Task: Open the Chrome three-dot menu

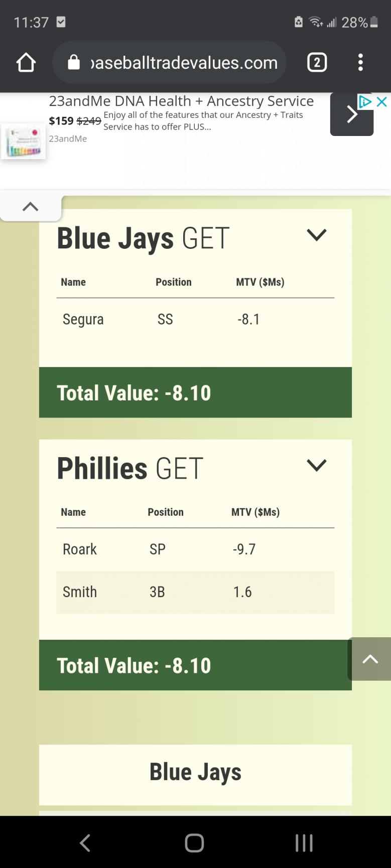Action: tap(360, 63)
